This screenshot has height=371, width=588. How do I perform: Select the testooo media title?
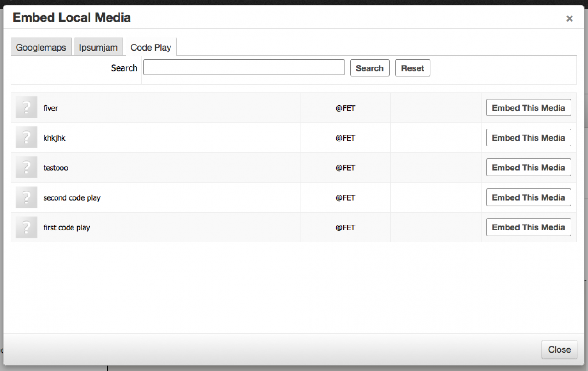point(56,168)
